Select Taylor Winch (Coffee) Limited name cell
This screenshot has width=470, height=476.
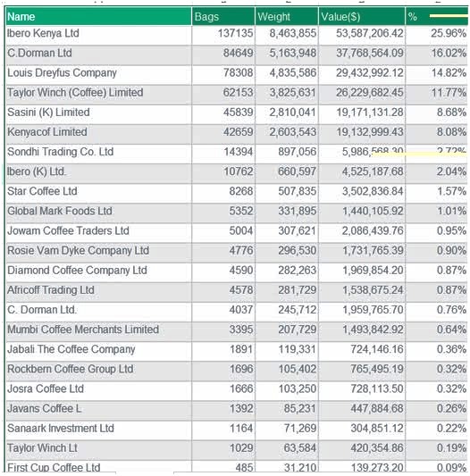click(x=99, y=93)
